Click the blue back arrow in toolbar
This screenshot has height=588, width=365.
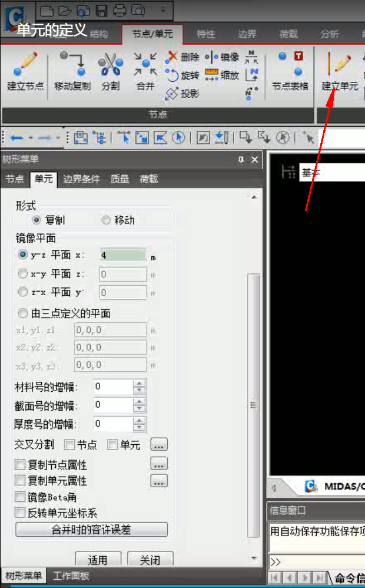pyautogui.click(x=16, y=138)
